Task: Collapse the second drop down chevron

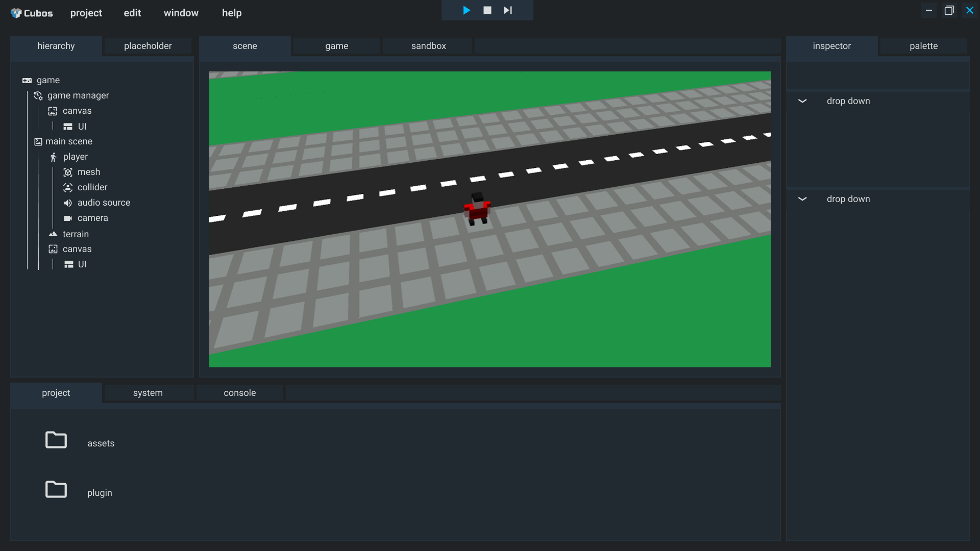Action: (x=802, y=199)
